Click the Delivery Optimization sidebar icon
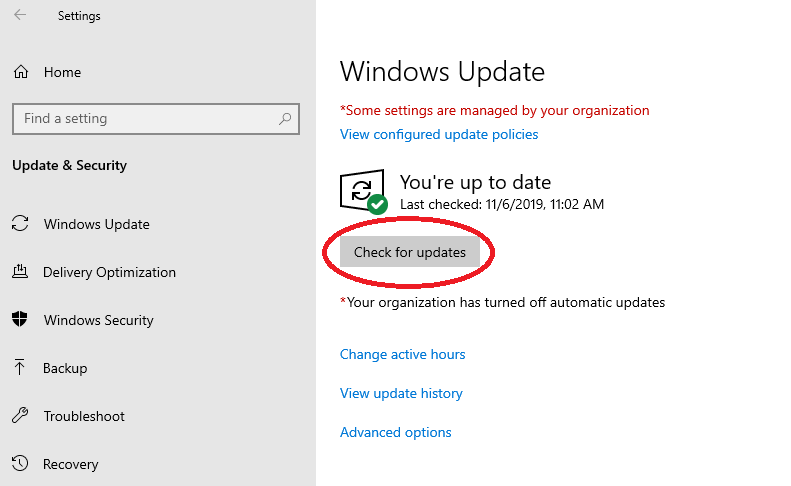Image resolution: width=791 pixels, height=486 pixels. point(20,272)
